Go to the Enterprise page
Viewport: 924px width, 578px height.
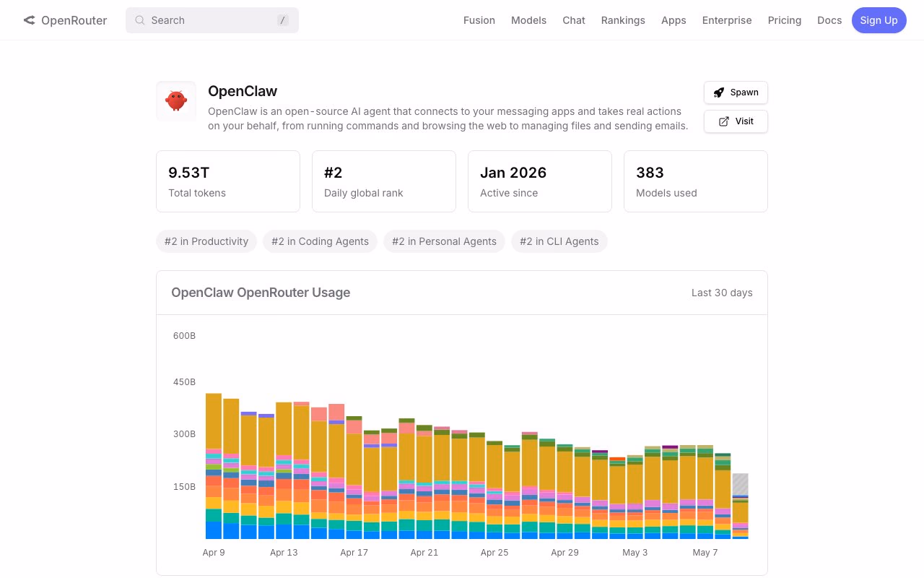[727, 20]
